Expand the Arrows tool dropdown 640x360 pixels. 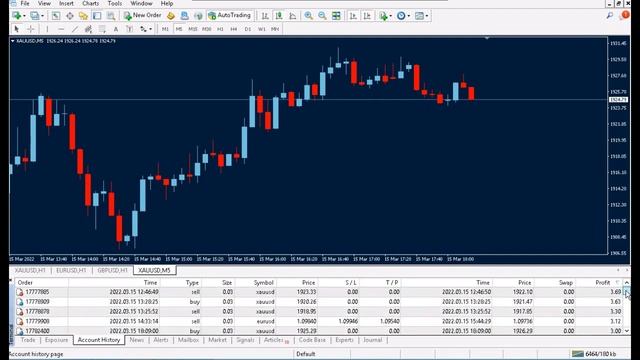(151, 29)
